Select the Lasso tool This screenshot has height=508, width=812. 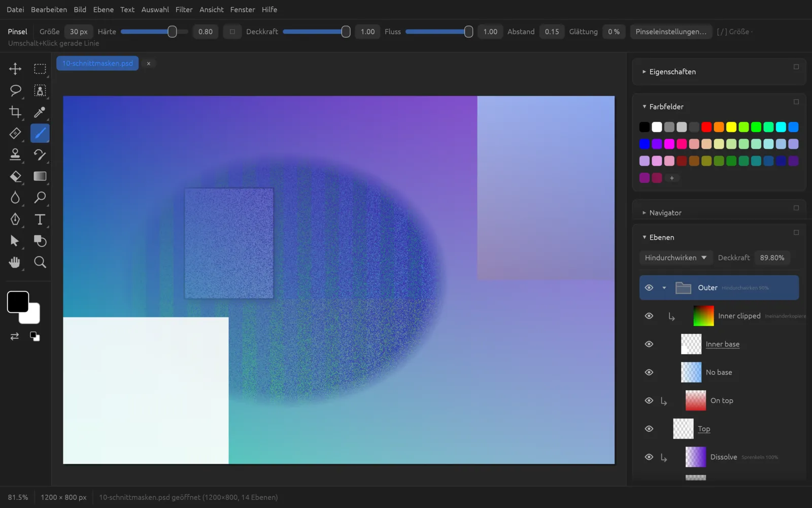(x=15, y=90)
